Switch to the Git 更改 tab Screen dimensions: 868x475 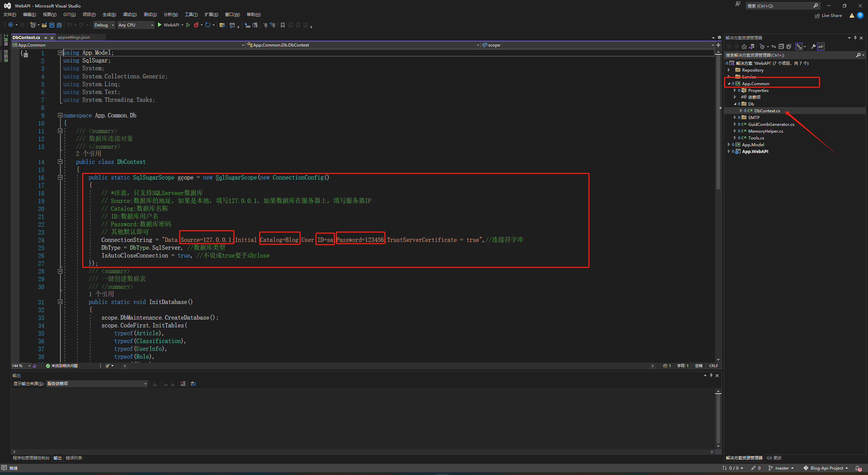(x=774, y=458)
